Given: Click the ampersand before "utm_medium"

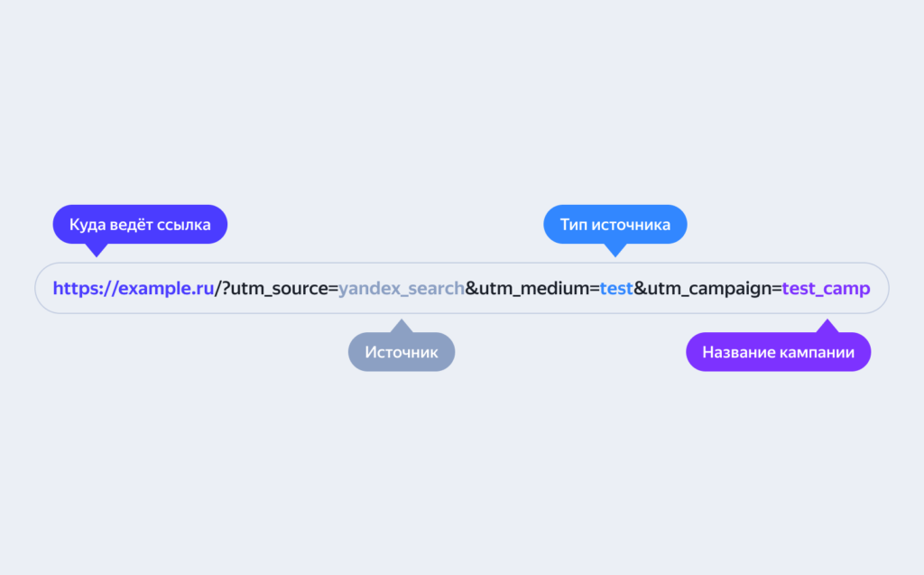Looking at the screenshot, I should (471, 289).
